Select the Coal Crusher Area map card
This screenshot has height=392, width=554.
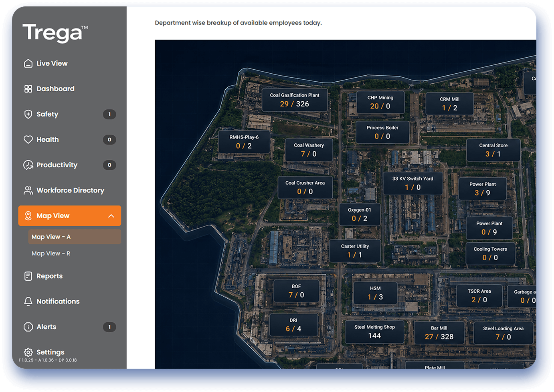coord(305,187)
